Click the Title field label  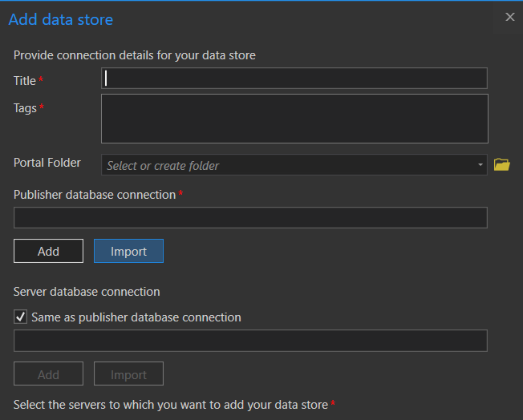click(x=25, y=81)
